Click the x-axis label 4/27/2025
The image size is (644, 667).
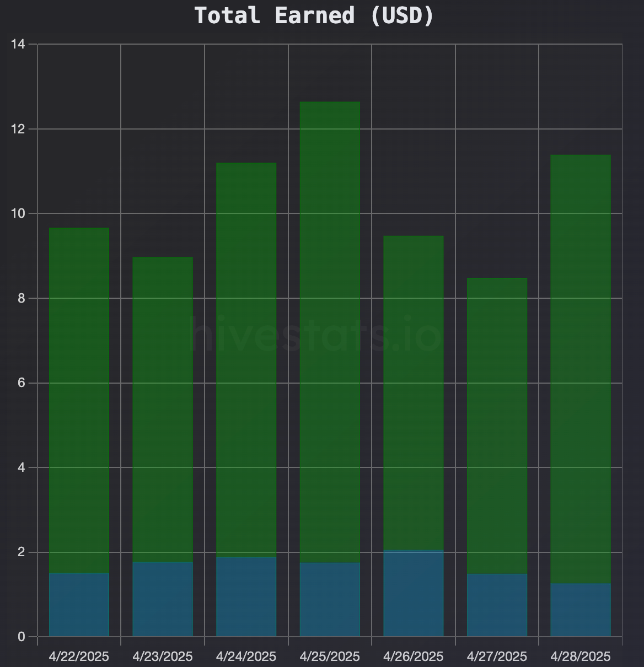(x=497, y=657)
